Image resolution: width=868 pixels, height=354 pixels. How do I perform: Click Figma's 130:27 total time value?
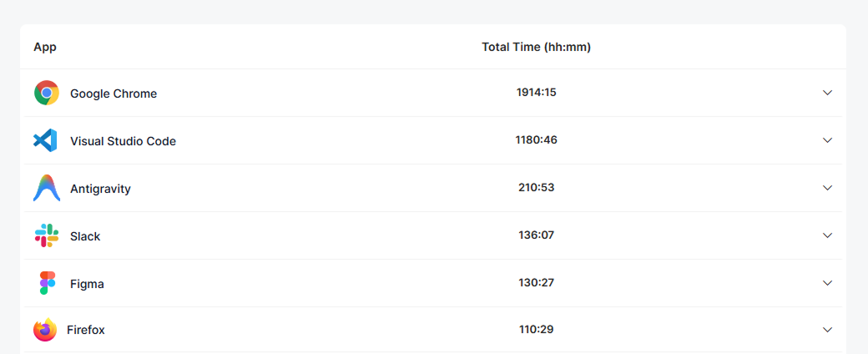pyautogui.click(x=536, y=283)
